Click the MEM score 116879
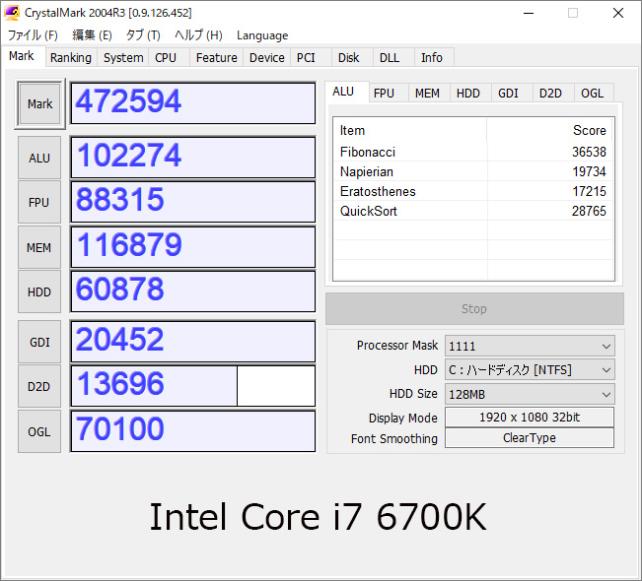 pyautogui.click(x=193, y=247)
